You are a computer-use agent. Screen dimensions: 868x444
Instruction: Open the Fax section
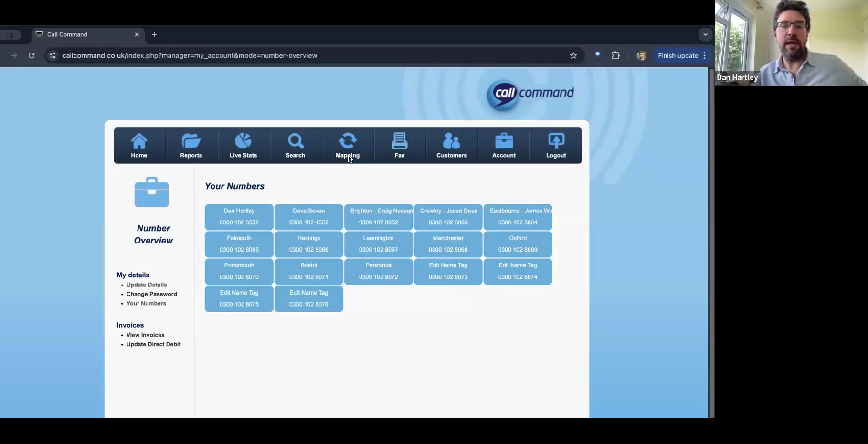click(400, 145)
